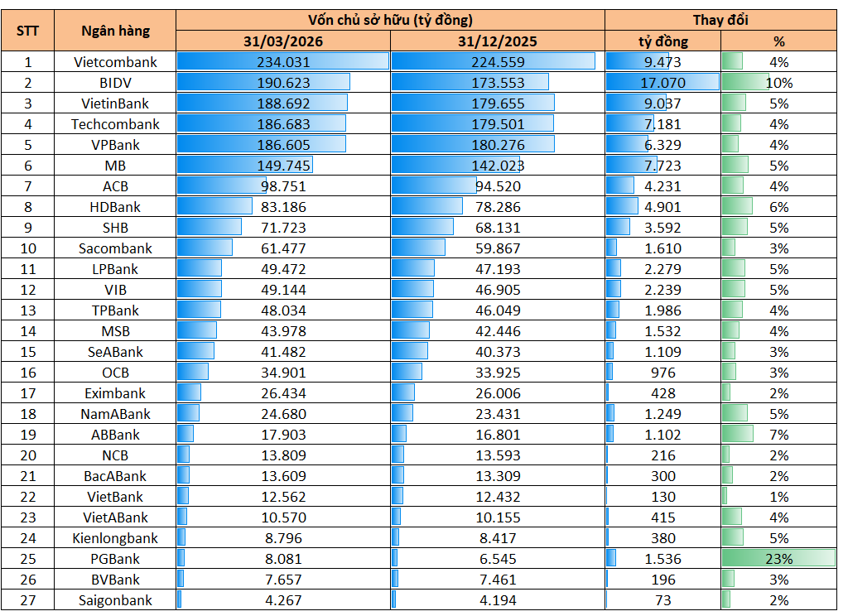The width and height of the screenshot is (843, 616).
Task: Select BIDV's 190.623 equity value cell
Action: click(x=283, y=83)
